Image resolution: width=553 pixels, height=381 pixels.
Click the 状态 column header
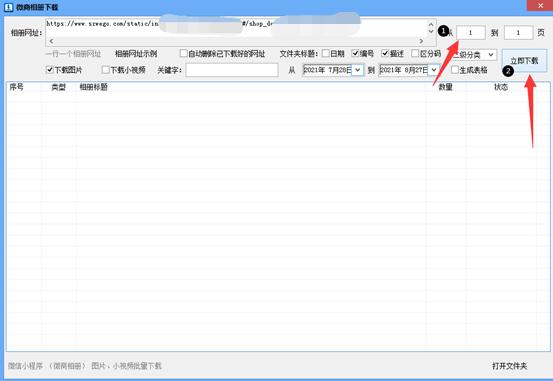(501, 87)
